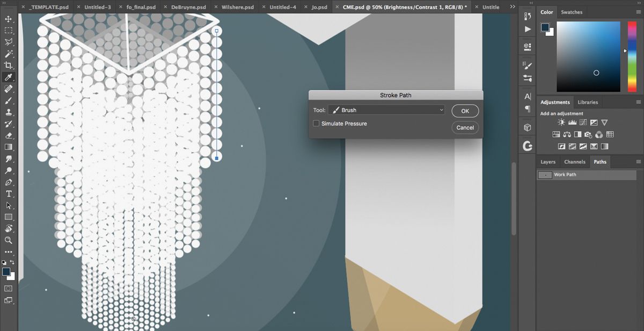The width and height of the screenshot is (644, 331).
Task: Select the Crop tool
Action: (x=8, y=65)
